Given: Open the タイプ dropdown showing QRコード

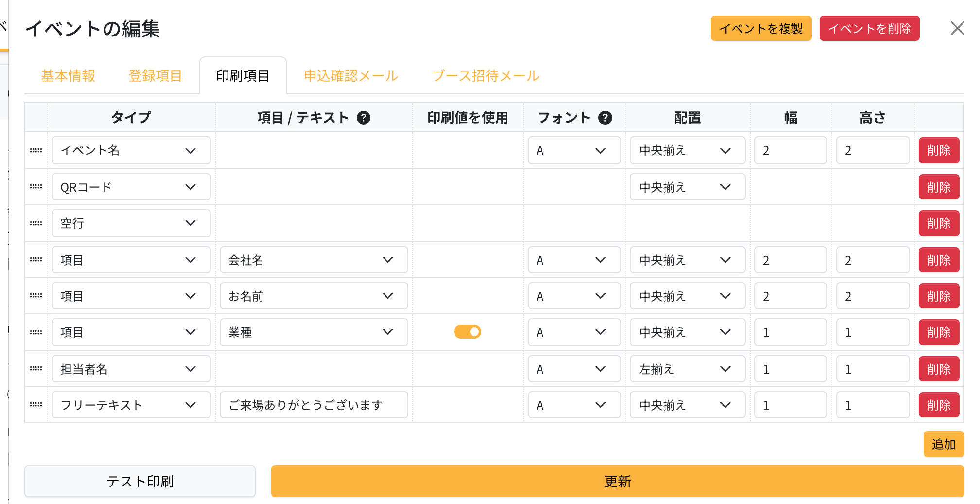Looking at the screenshot, I should click(131, 187).
